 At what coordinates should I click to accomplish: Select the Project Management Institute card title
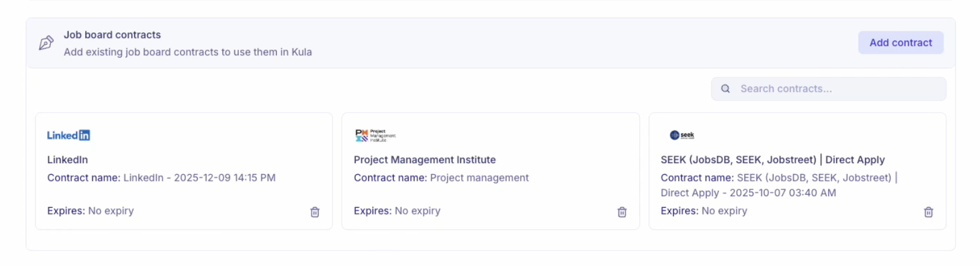tap(424, 160)
